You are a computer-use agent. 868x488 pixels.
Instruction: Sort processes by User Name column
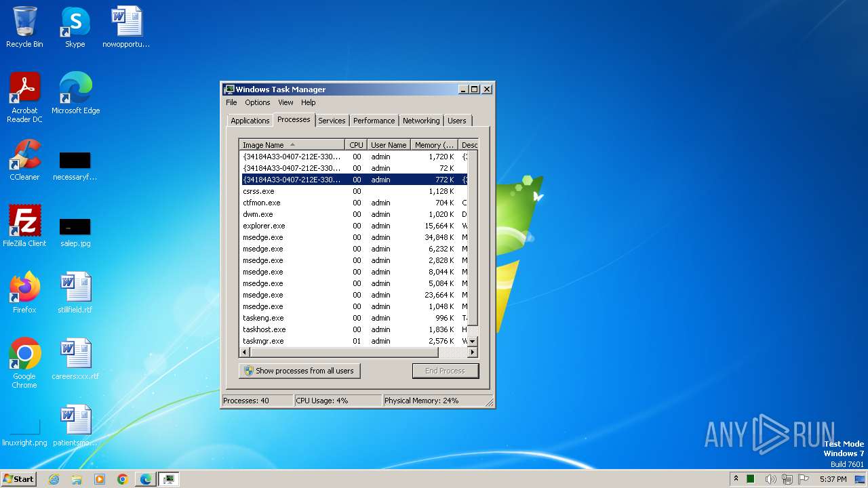pos(389,145)
